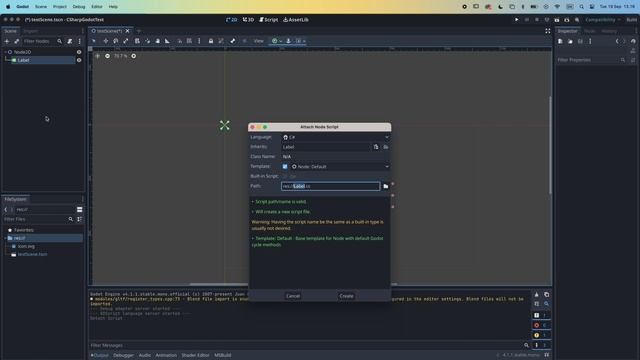Click the instantiate child scene link icon
Screen dimensions: 640x360
pos(16,41)
